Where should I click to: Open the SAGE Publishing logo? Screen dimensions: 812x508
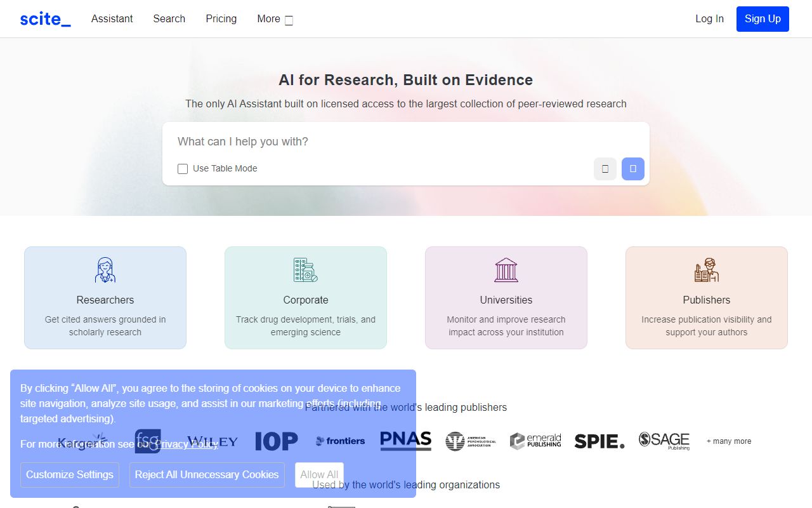[664, 441]
